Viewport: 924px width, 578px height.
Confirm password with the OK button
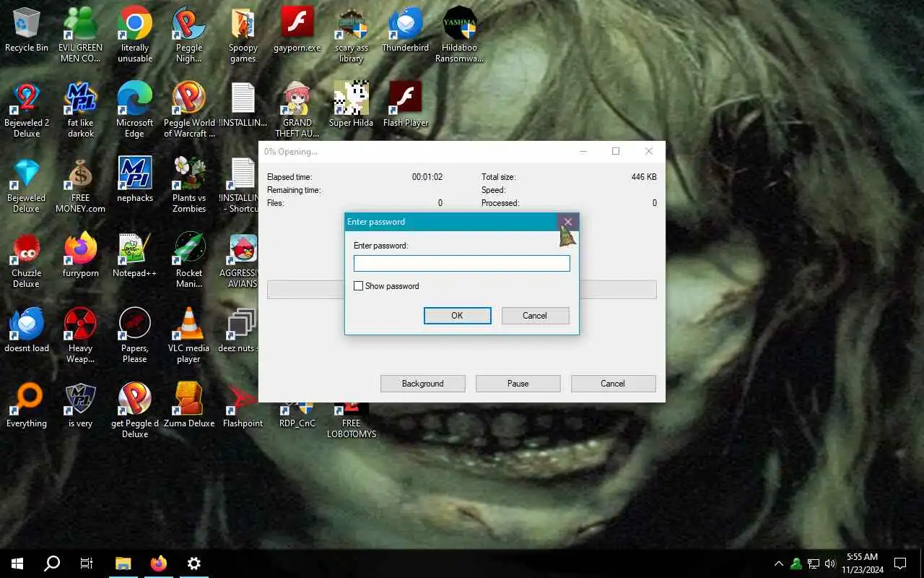(x=457, y=316)
